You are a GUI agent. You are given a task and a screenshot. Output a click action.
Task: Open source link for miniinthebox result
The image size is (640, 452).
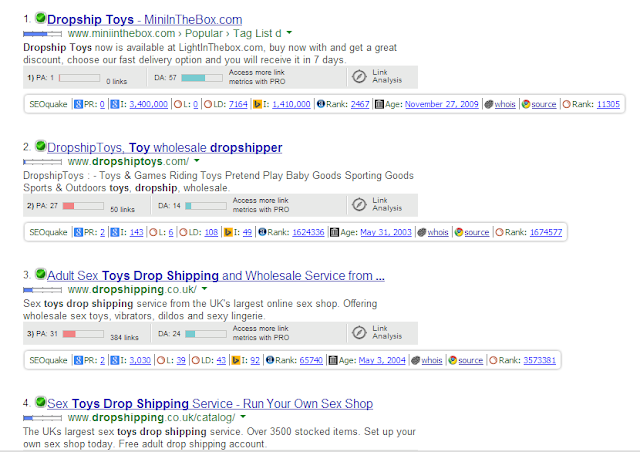click(544, 104)
